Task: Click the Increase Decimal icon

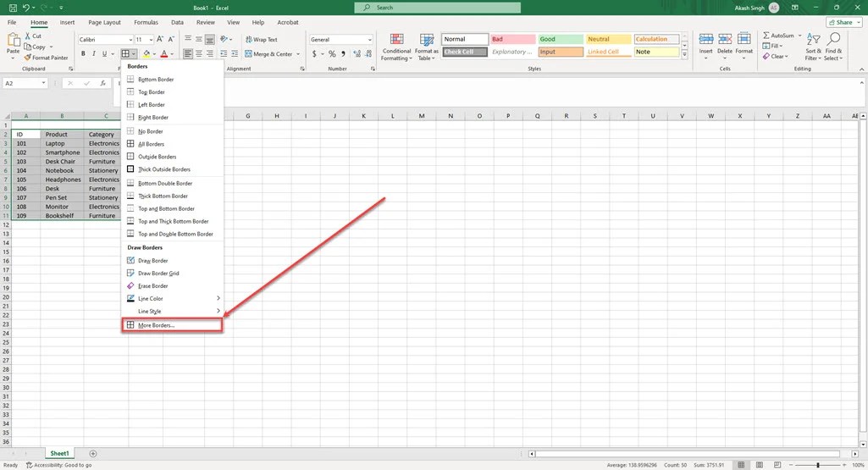Action: pyautogui.click(x=357, y=53)
